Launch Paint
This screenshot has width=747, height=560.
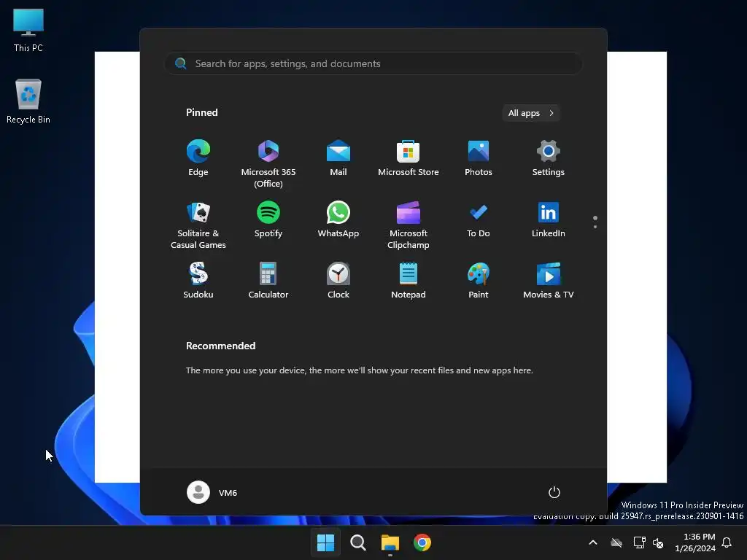pyautogui.click(x=479, y=281)
